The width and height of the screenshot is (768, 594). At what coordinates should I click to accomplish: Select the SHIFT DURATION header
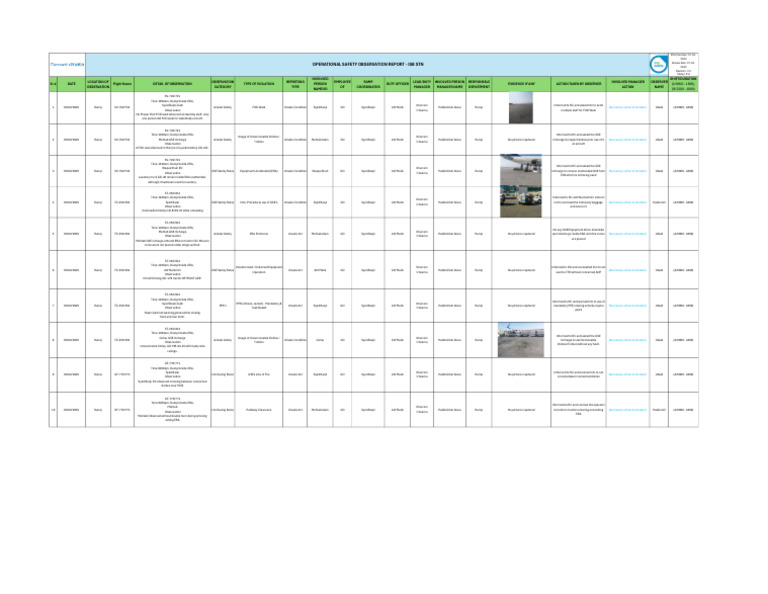click(x=683, y=84)
